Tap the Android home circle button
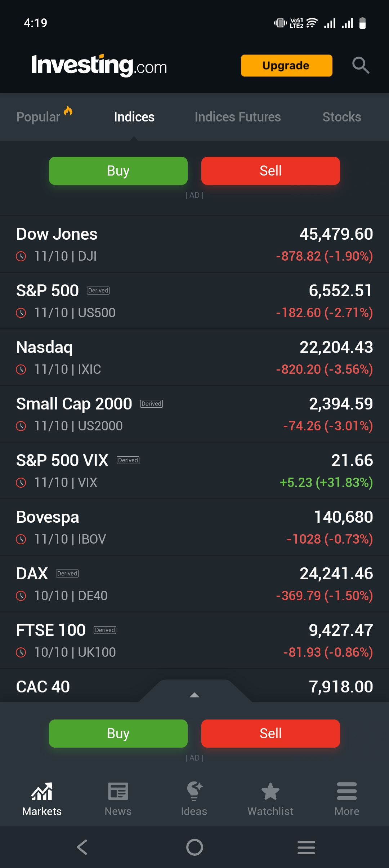389x868 pixels. [194, 847]
